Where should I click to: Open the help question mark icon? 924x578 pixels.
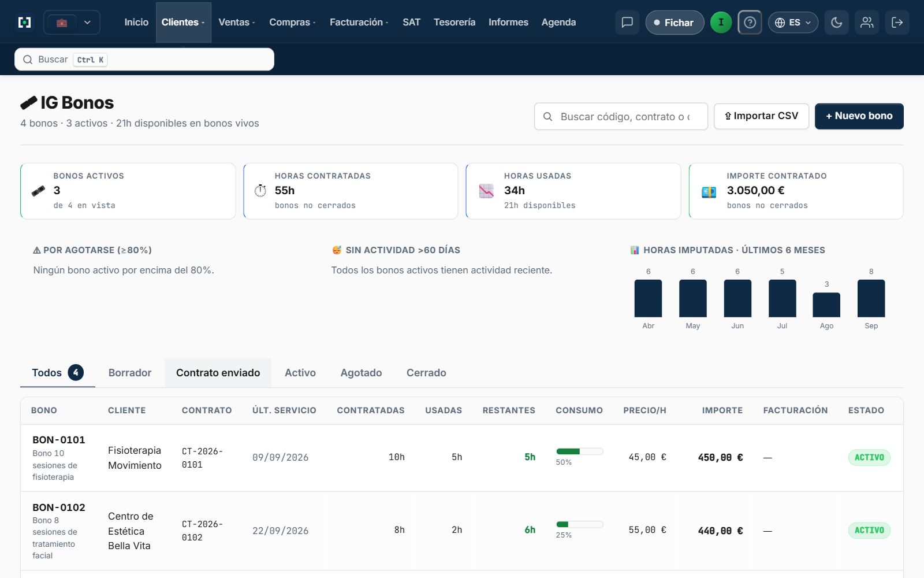(750, 23)
